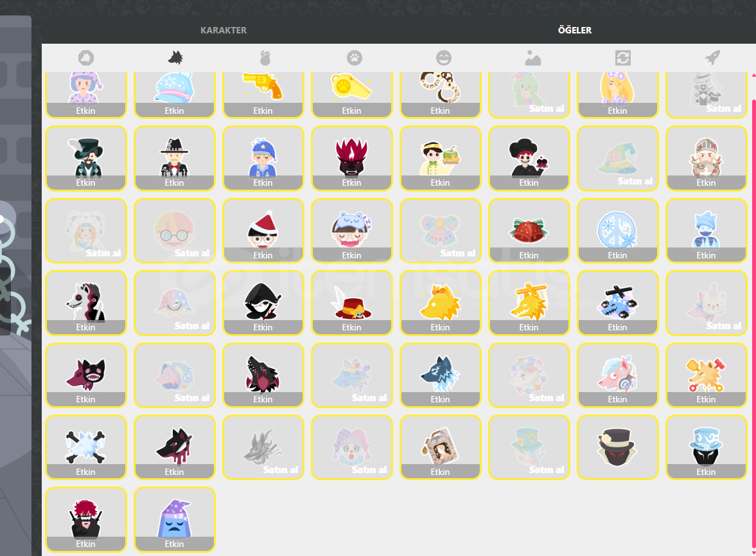Choose the knight helmet with flowers
Viewport: 756px width, 556px height.
[707, 158]
